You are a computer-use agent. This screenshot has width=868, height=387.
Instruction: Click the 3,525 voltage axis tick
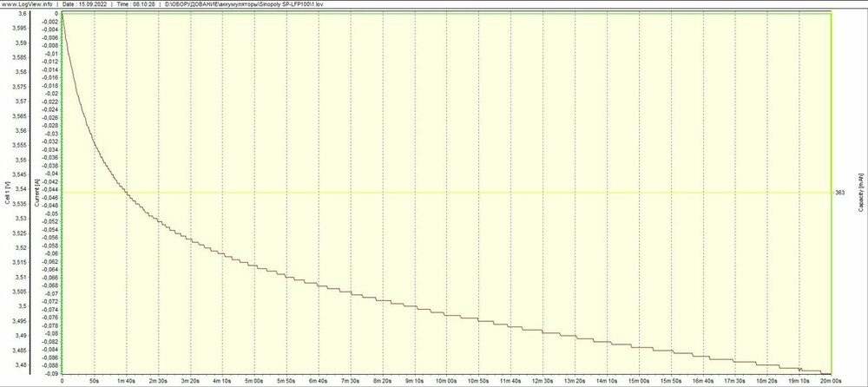[x=20, y=233]
